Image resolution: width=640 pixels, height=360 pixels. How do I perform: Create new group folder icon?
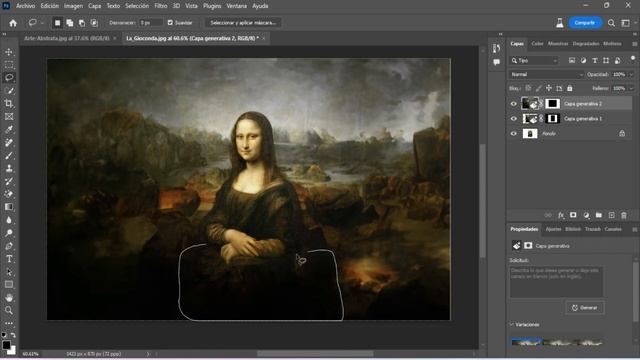click(x=599, y=215)
